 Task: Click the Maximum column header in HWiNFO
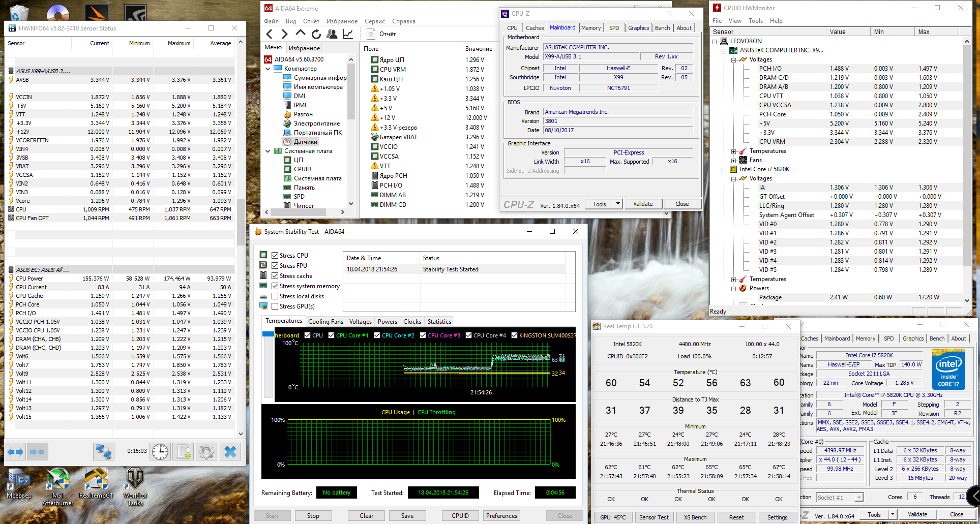(x=179, y=43)
